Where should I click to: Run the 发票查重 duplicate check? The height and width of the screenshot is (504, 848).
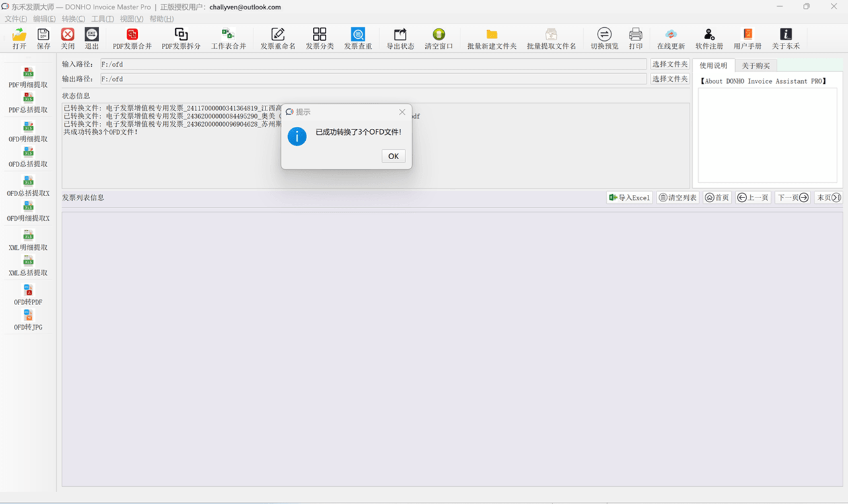[358, 38]
